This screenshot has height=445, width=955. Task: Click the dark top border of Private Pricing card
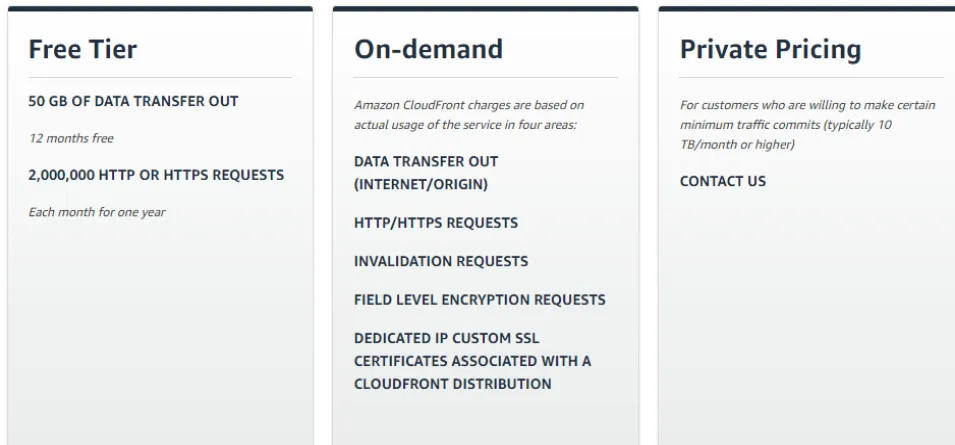pyautogui.click(x=807, y=8)
